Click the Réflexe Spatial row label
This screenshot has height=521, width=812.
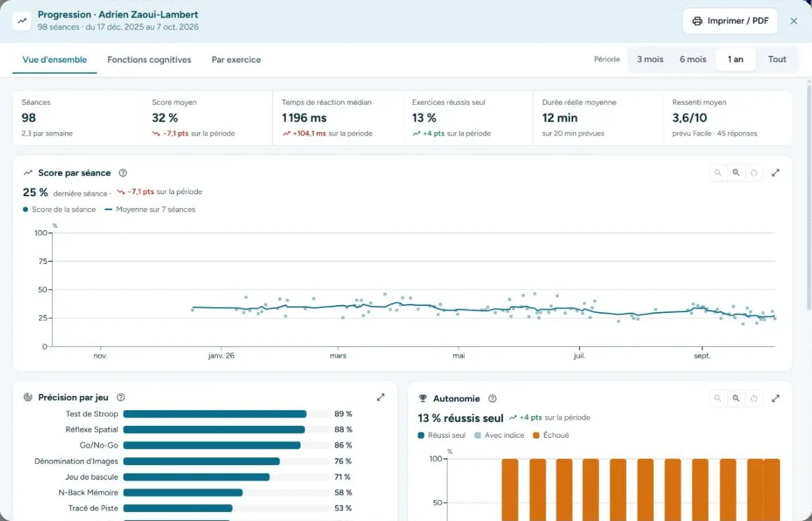click(92, 430)
